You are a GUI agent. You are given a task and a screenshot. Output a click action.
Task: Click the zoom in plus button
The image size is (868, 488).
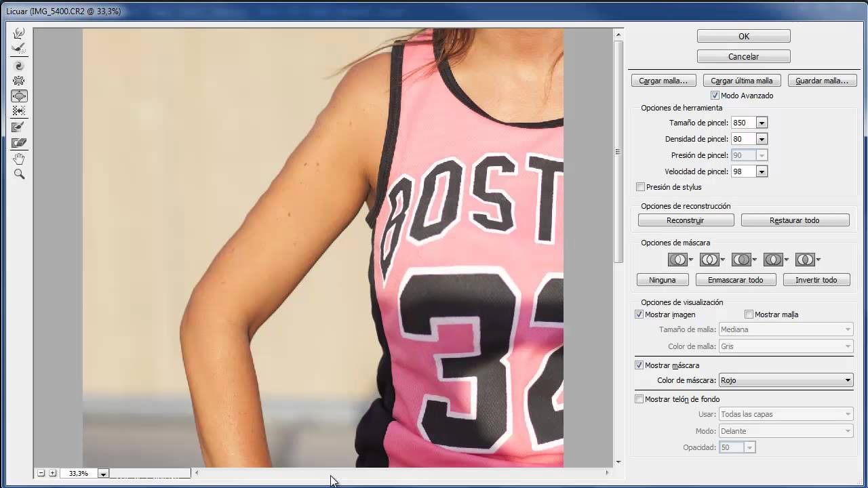pos(52,473)
